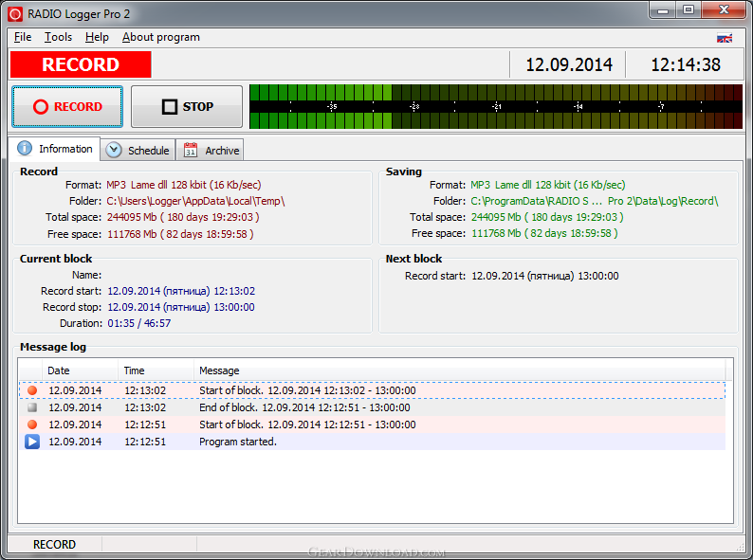Image resolution: width=753 pixels, height=560 pixels.
Task: Click the Schedule tab's clock icon
Action: [114, 151]
